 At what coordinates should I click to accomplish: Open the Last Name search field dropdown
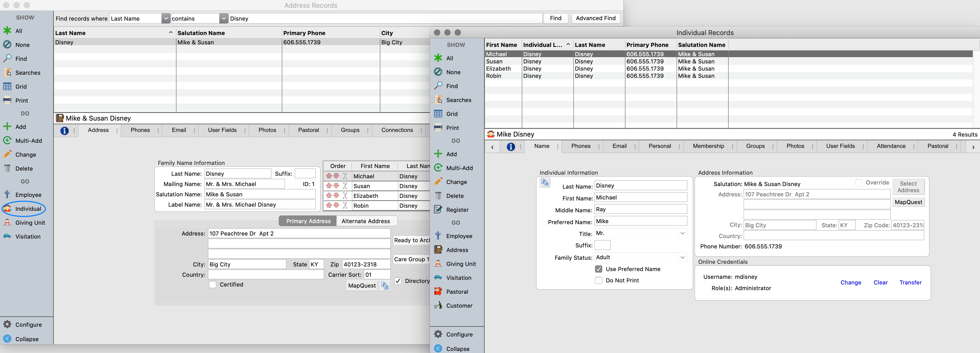[165, 19]
